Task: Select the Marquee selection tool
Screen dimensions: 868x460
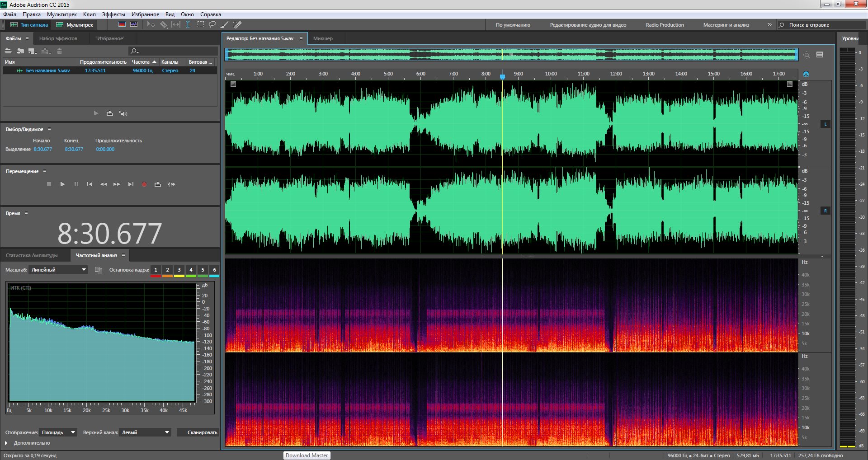Action: (200, 25)
